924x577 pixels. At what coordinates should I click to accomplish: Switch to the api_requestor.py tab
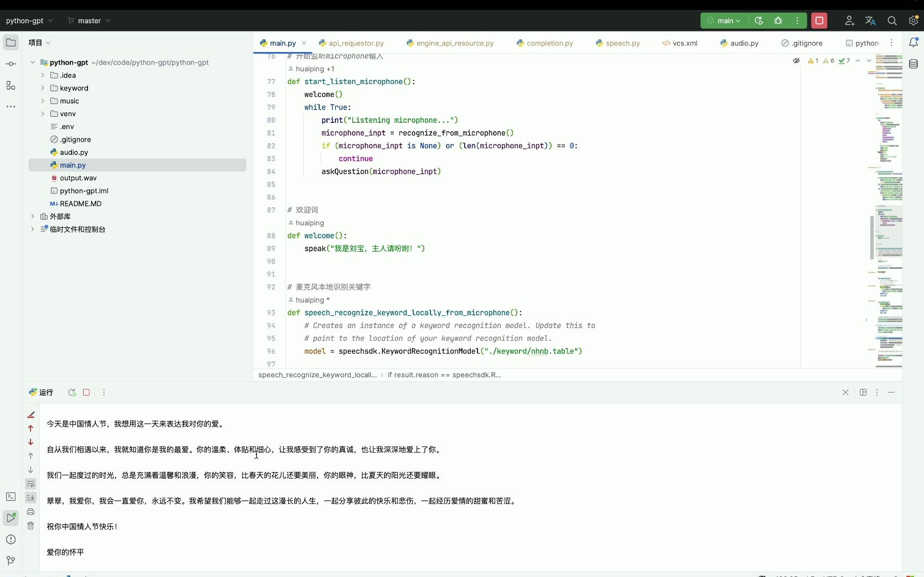point(351,43)
